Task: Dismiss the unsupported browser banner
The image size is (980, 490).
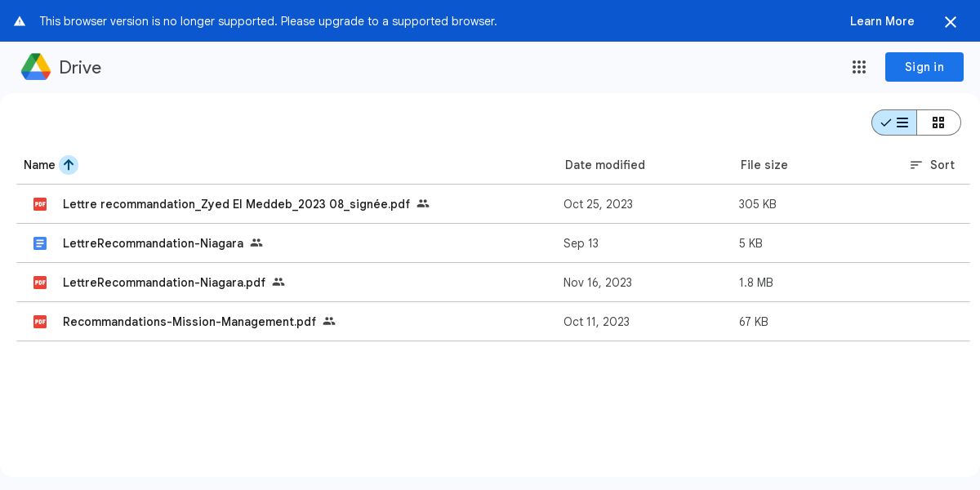Action: (x=951, y=22)
